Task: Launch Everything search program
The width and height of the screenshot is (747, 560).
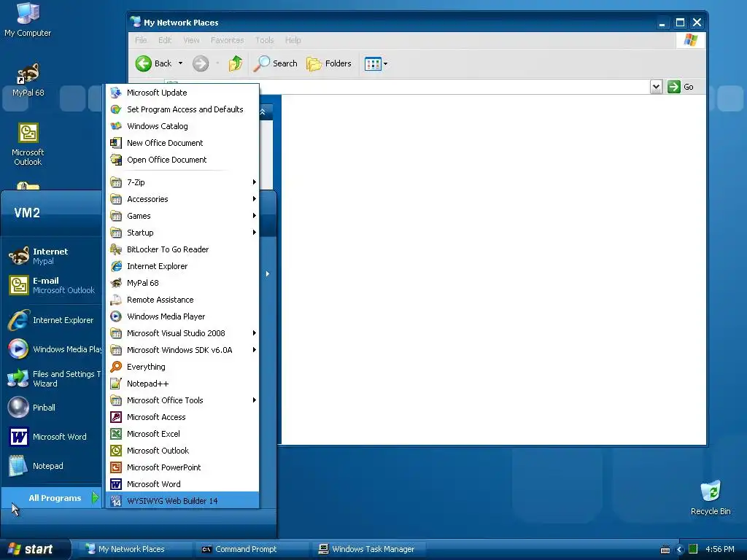Action: point(182,367)
